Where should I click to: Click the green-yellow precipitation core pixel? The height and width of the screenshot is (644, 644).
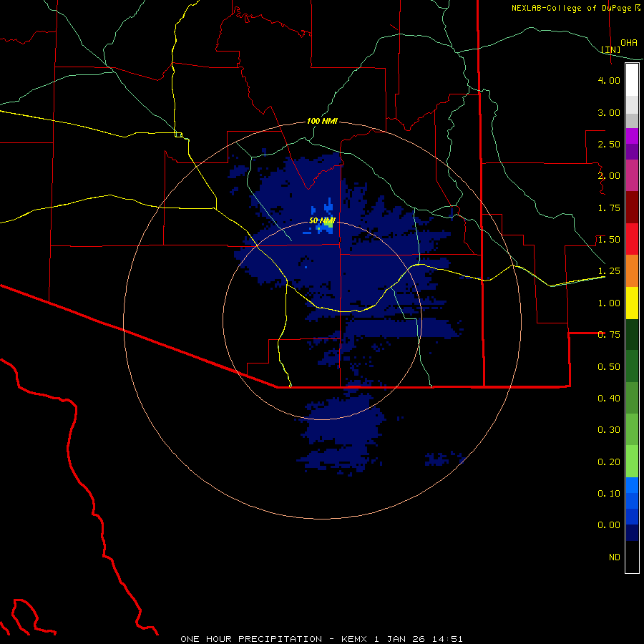329,225
